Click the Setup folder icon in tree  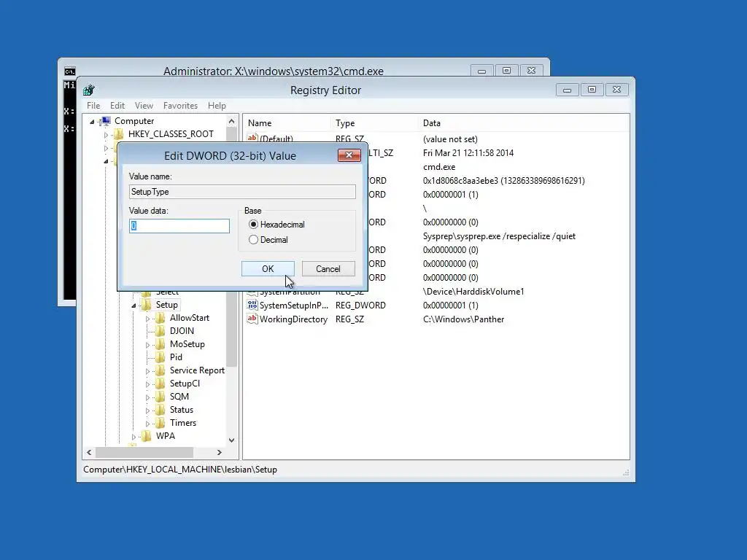[146, 305]
